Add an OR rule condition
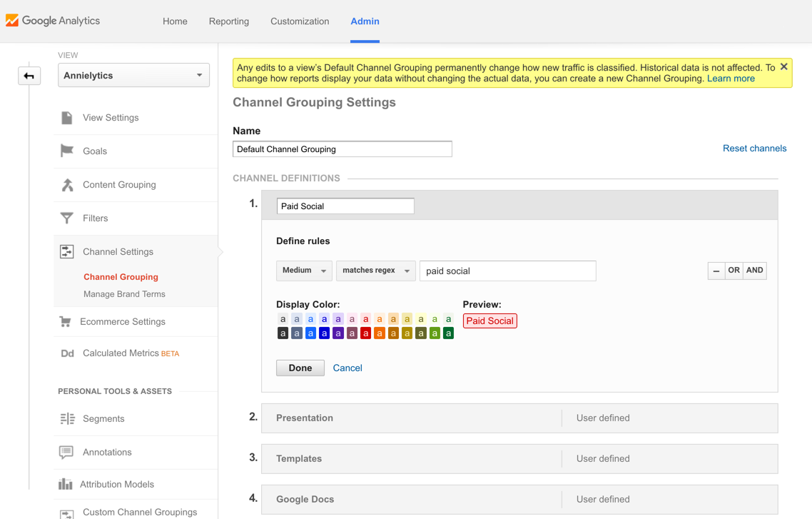 [x=734, y=271]
